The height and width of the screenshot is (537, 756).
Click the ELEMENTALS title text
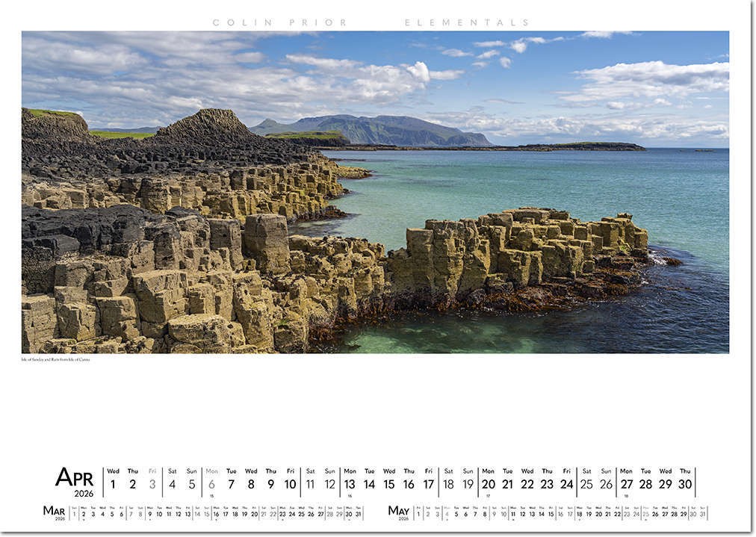467,22
